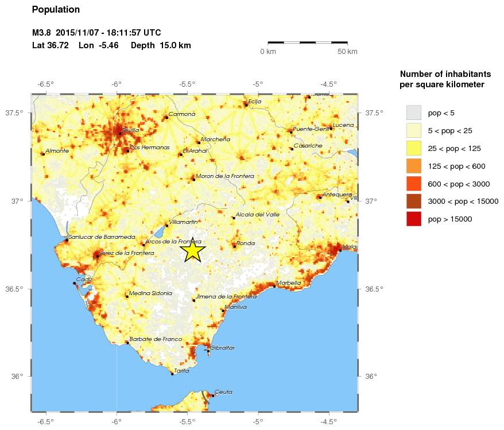Click the Ronda city square marker
The image size is (504, 430).
tap(235, 246)
